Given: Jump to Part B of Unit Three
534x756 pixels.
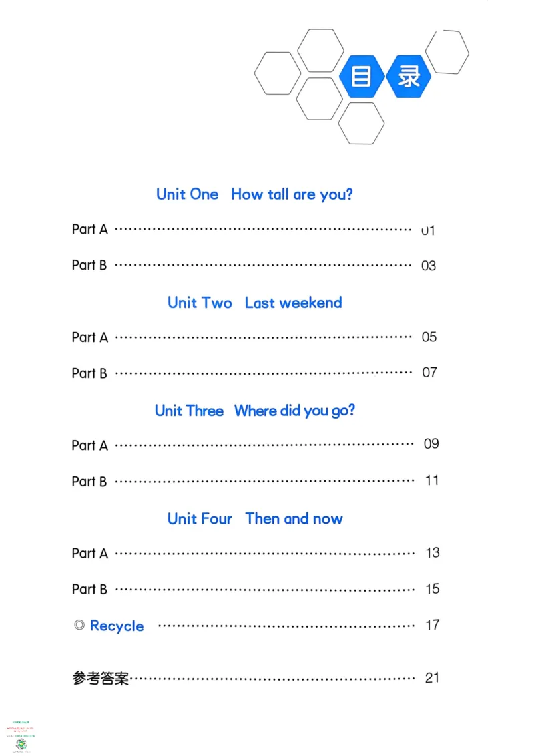Looking at the screenshot, I should point(89,481).
